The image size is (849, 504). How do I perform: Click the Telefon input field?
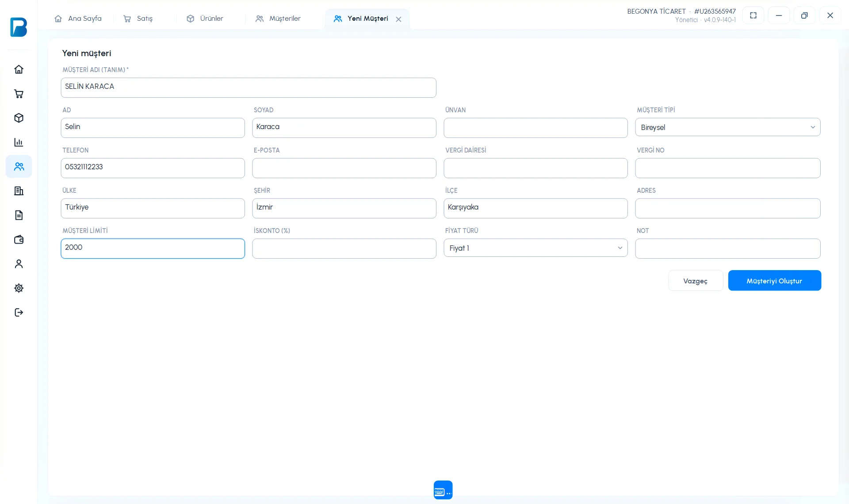coord(153,168)
